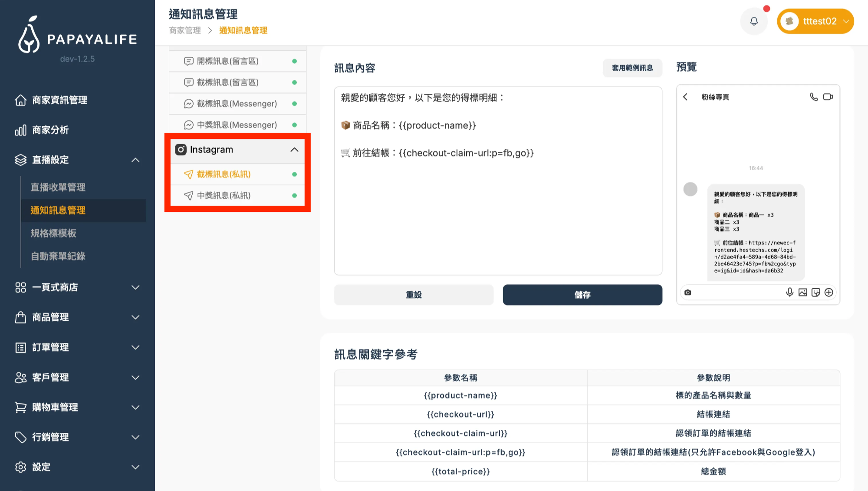The height and width of the screenshot is (491, 868).
Task: Open 規格標模板 in the sidebar
Action: (53, 234)
